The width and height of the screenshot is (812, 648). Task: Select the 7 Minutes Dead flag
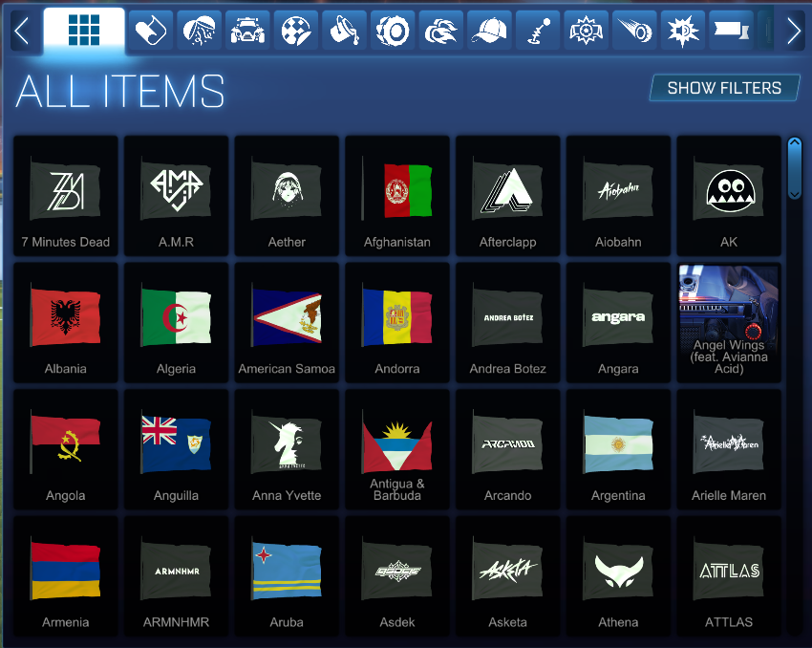click(x=66, y=196)
